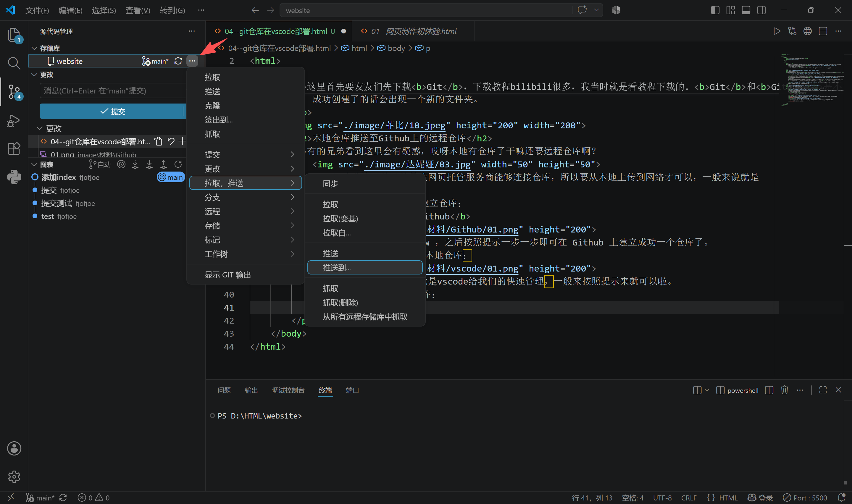
Task: Open the Python activity bar icon
Action: 14,177
